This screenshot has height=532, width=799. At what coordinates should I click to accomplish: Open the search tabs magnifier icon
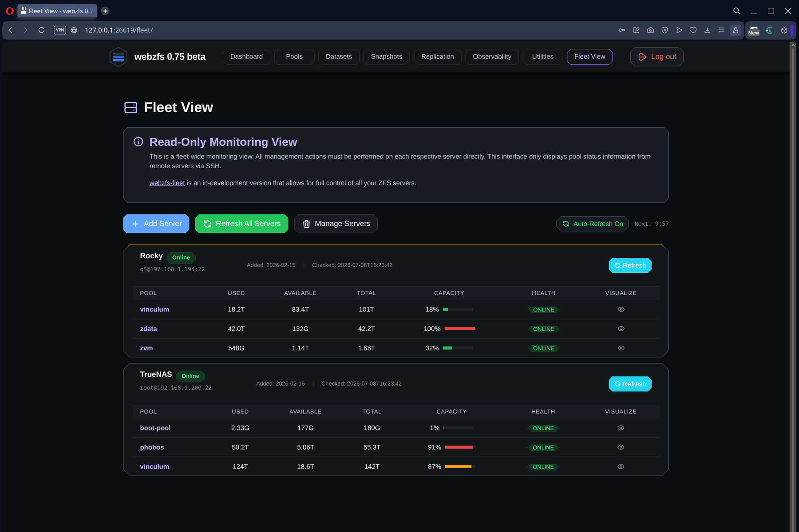point(736,11)
